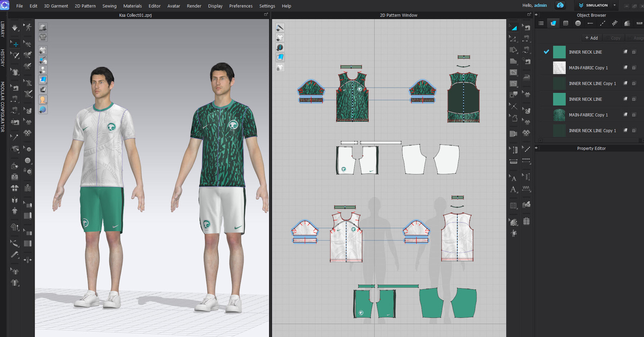Open the Preferences menu
Viewport: 644px width, 337px height.
[241, 6]
